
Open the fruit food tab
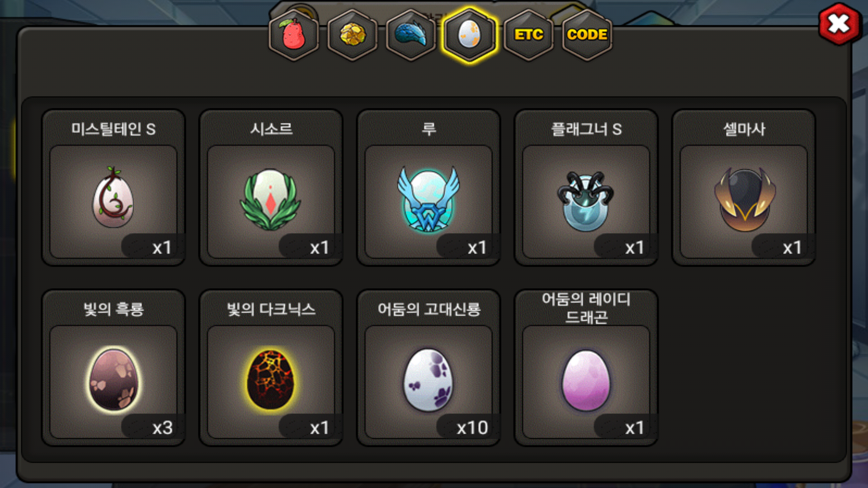(294, 35)
